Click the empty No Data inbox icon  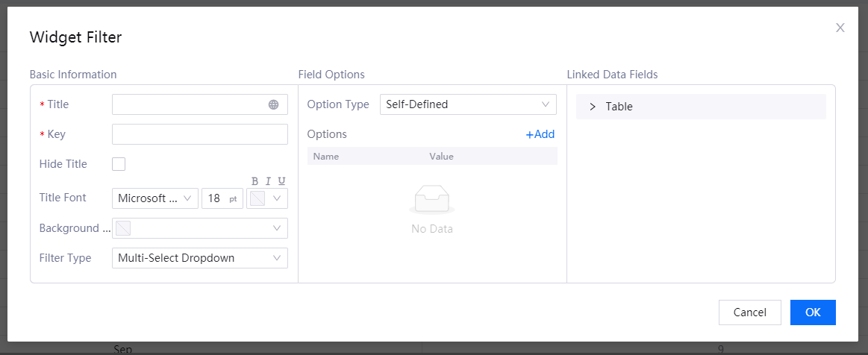[x=431, y=200]
